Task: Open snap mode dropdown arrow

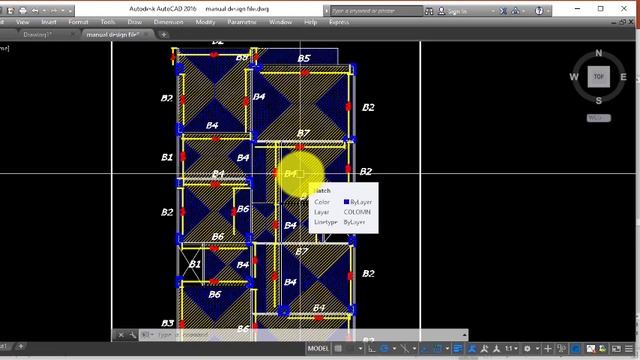Action: [361, 349]
